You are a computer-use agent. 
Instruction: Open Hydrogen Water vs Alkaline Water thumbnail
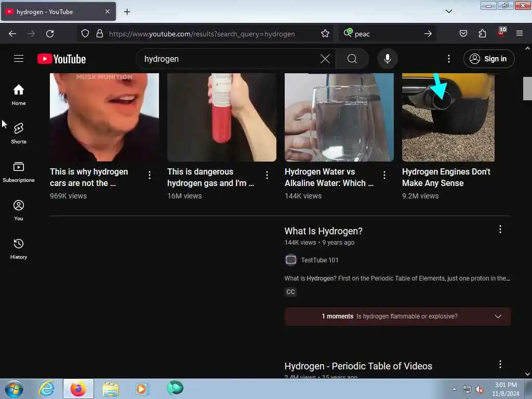point(339,117)
